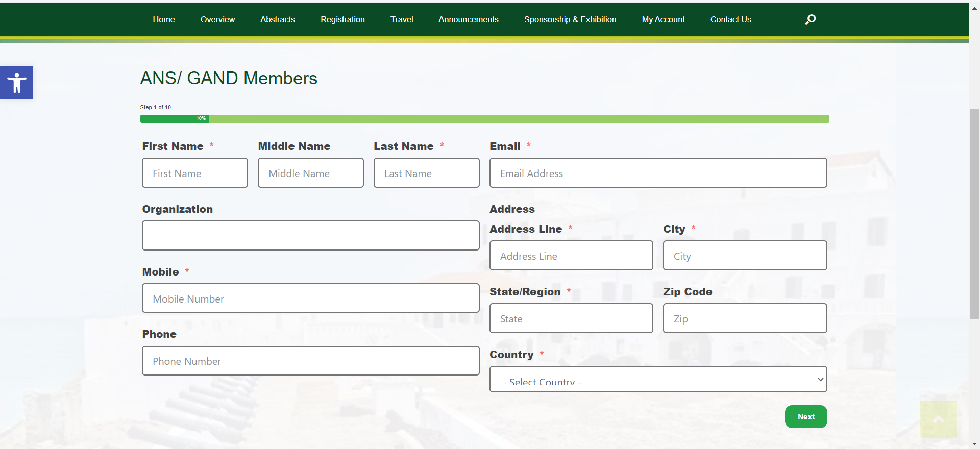Click the Email field label
This screenshot has height=450, width=980.
(505, 146)
